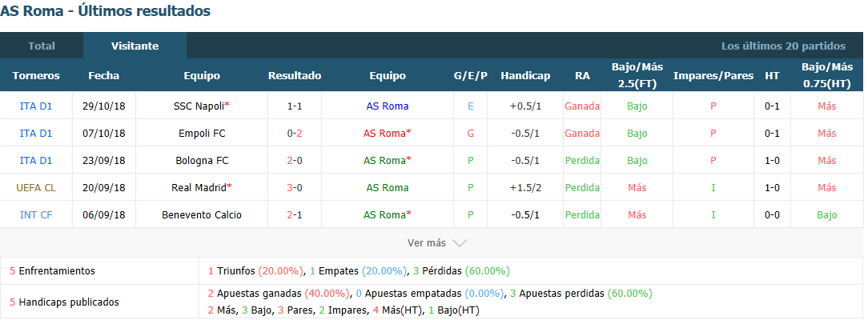Click the Handicap column header
The width and height of the screenshot is (868, 320).
click(525, 76)
